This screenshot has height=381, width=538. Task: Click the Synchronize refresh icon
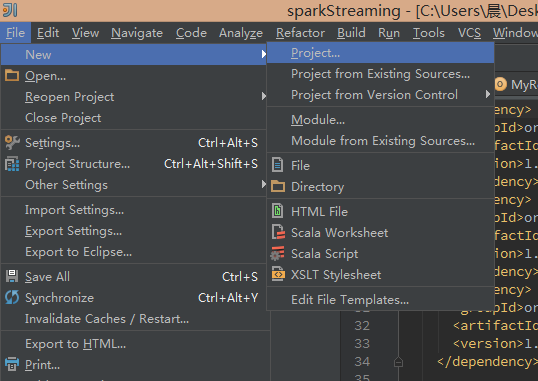(12, 297)
